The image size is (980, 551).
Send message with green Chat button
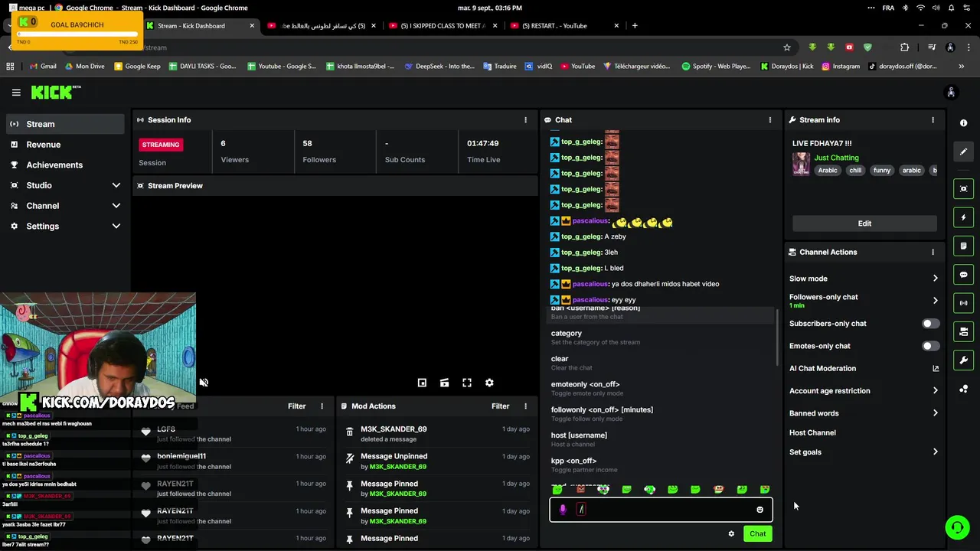click(757, 534)
